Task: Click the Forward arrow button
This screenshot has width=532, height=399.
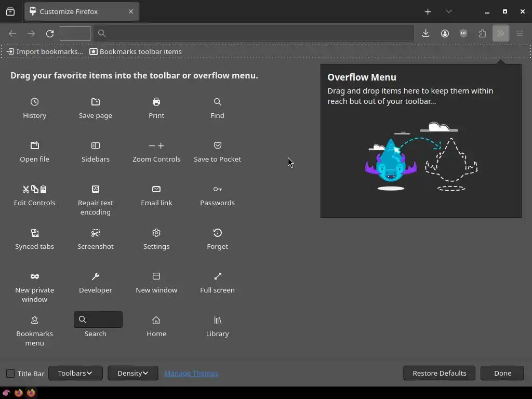Action: (31, 34)
